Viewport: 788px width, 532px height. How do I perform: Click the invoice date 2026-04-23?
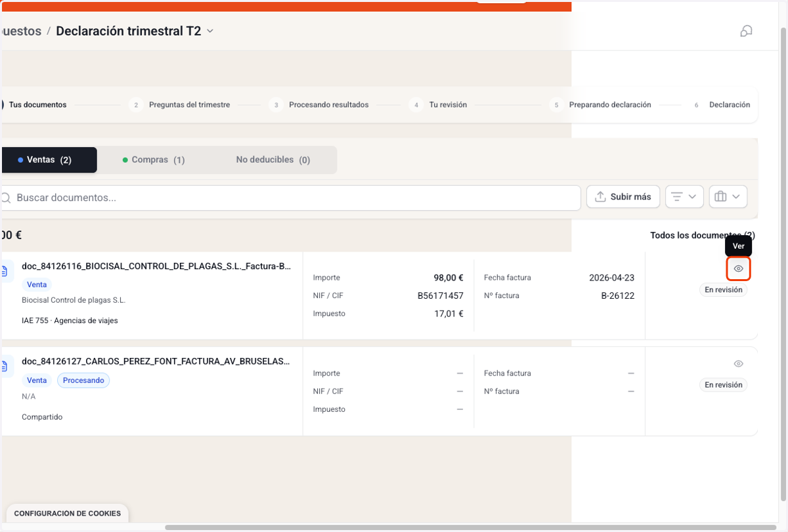tap(612, 278)
